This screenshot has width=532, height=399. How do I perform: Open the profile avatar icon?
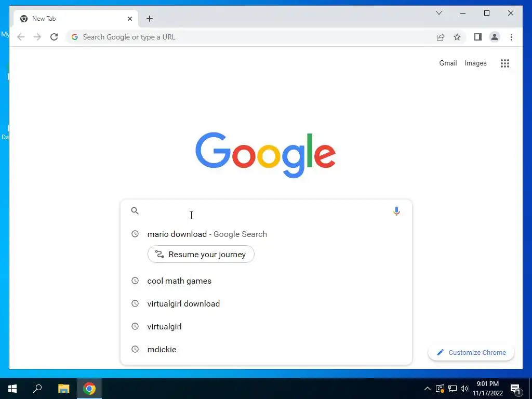[495, 37]
